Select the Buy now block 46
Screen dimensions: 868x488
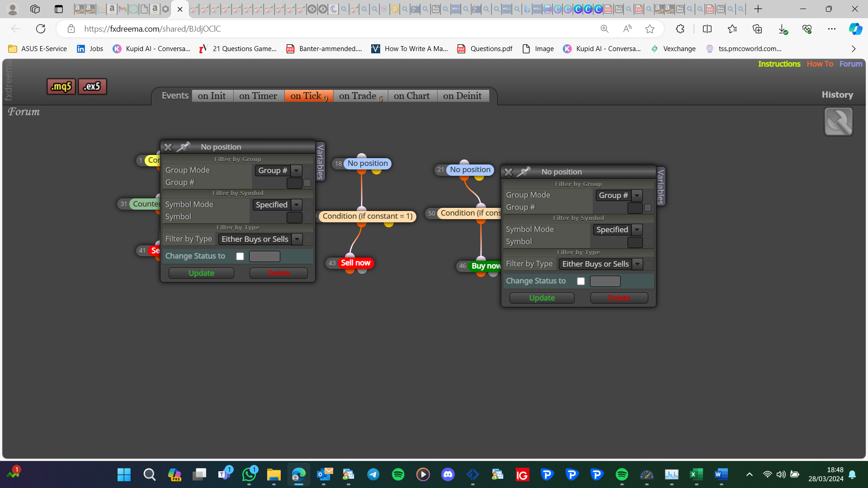click(485, 266)
